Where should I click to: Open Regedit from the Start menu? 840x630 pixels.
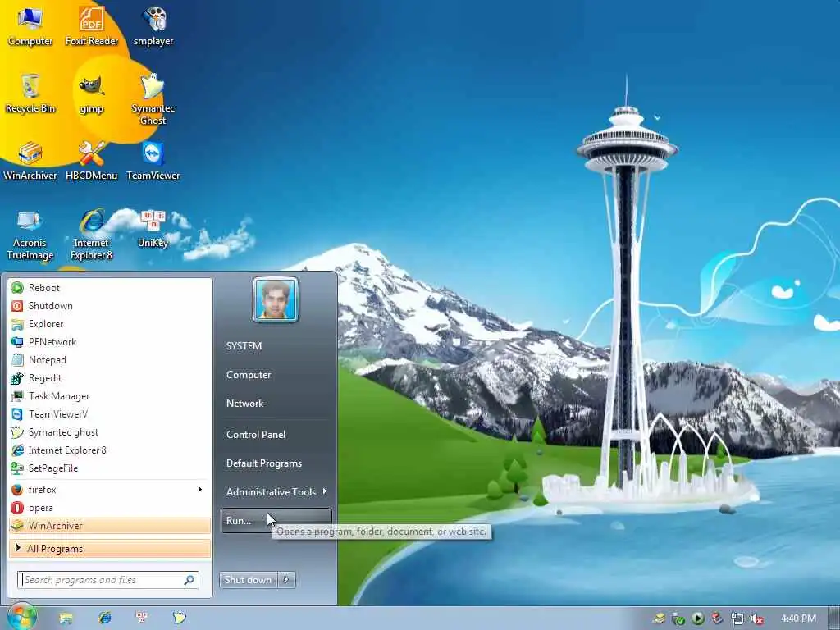click(x=110, y=378)
